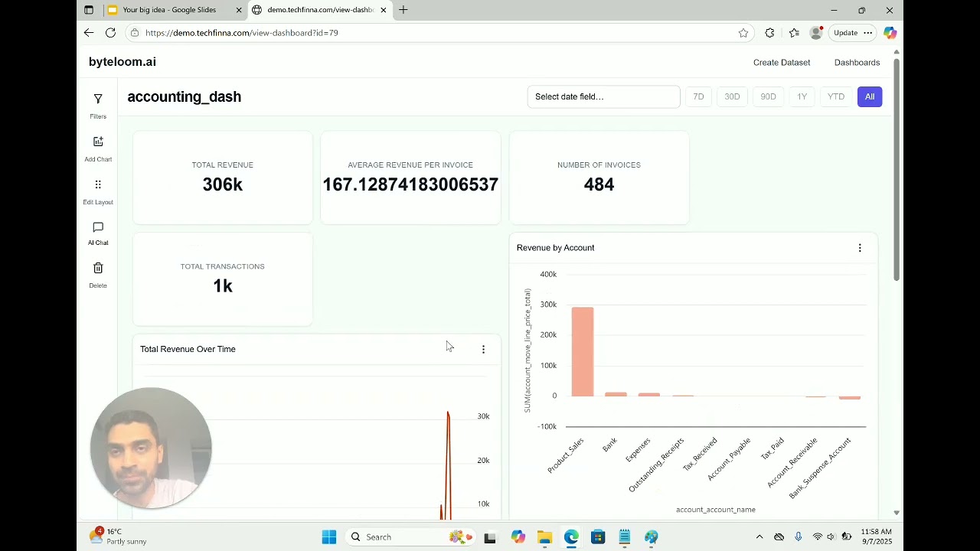The image size is (980, 551).
Task: Click the Expenses bar in chart
Action: pyautogui.click(x=649, y=395)
